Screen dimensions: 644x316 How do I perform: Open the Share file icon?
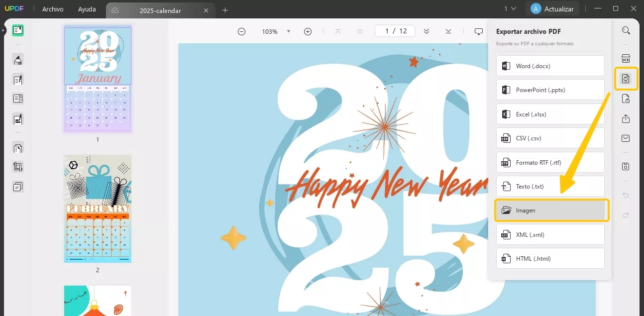point(626,118)
